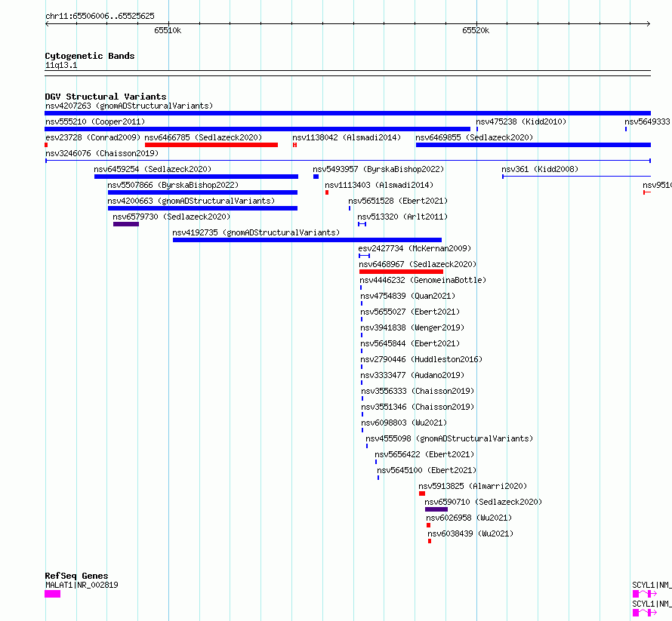Open nsv6026958 (Wu2021) label
672x621 pixels.
pos(469,518)
